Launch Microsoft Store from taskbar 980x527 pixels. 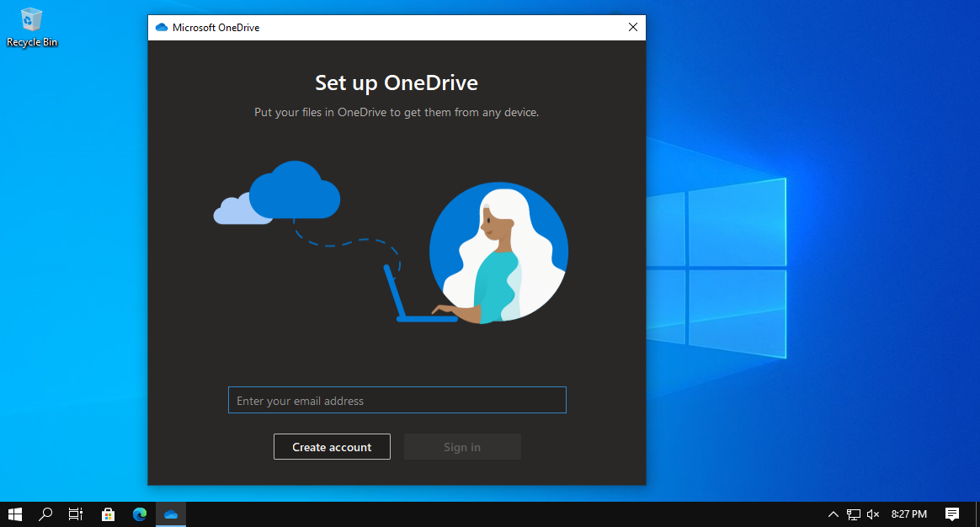click(108, 514)
